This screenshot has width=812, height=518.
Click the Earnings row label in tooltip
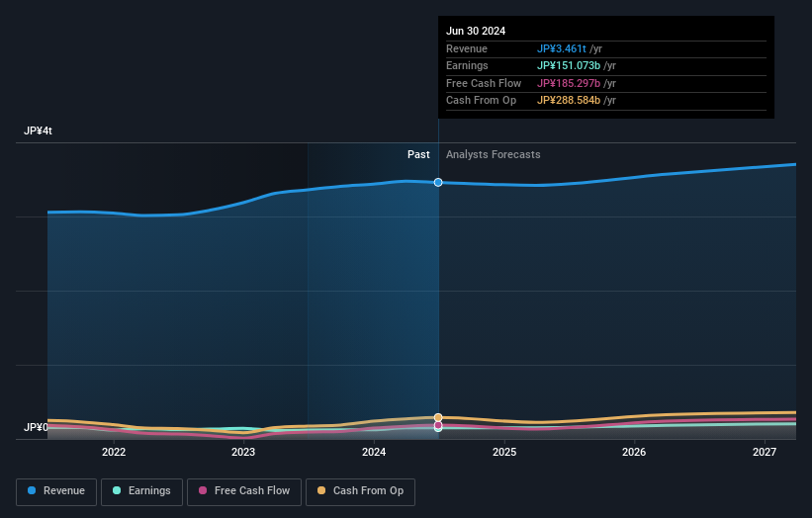pos(467,65)
